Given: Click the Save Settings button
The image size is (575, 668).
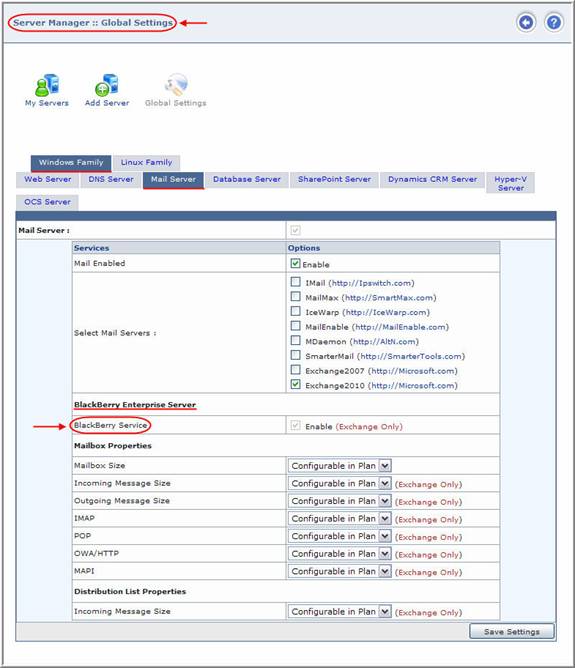Looking at the screenshot, I should [512, 631].
